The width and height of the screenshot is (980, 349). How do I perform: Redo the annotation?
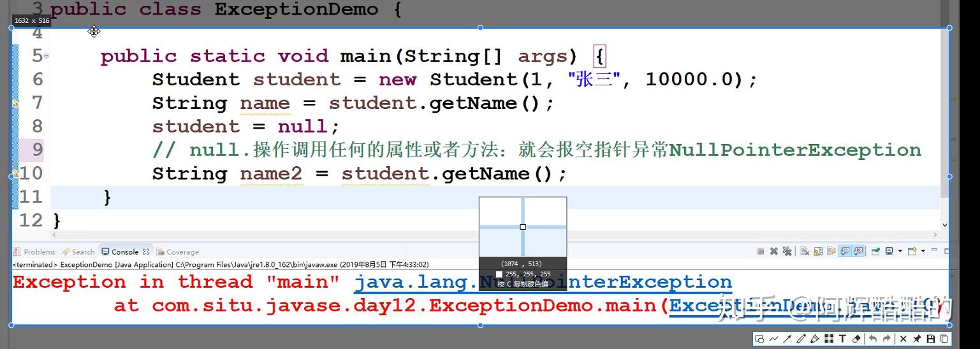(887, 339)
